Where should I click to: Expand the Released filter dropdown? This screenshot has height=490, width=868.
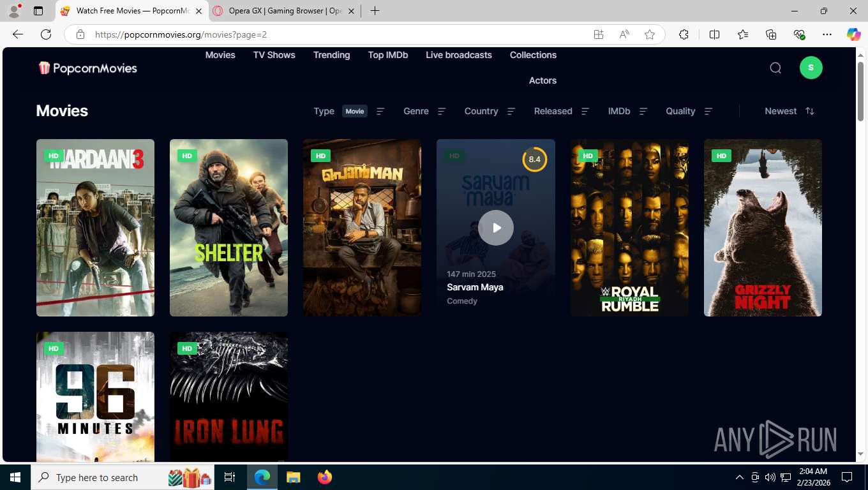coord(562,111)
